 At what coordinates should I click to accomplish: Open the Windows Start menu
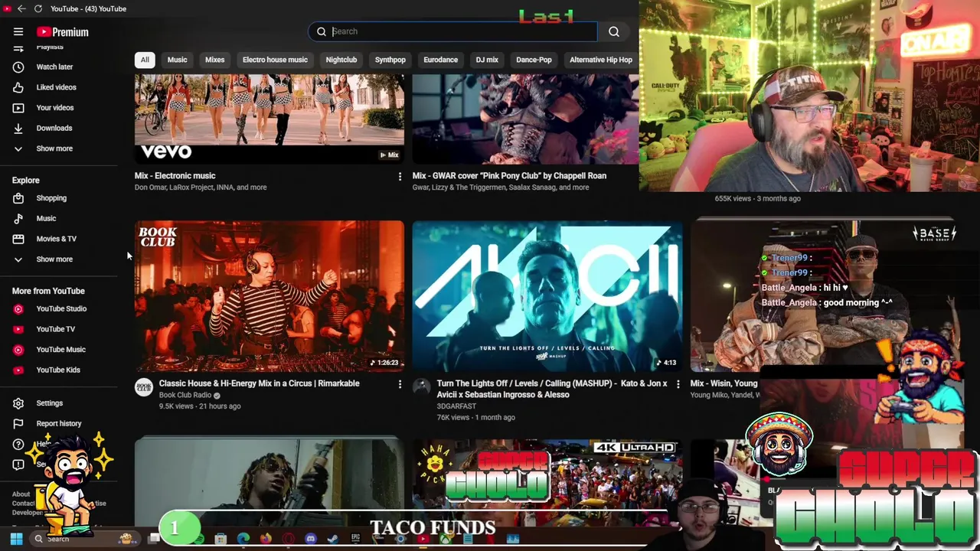pos(16,539)
